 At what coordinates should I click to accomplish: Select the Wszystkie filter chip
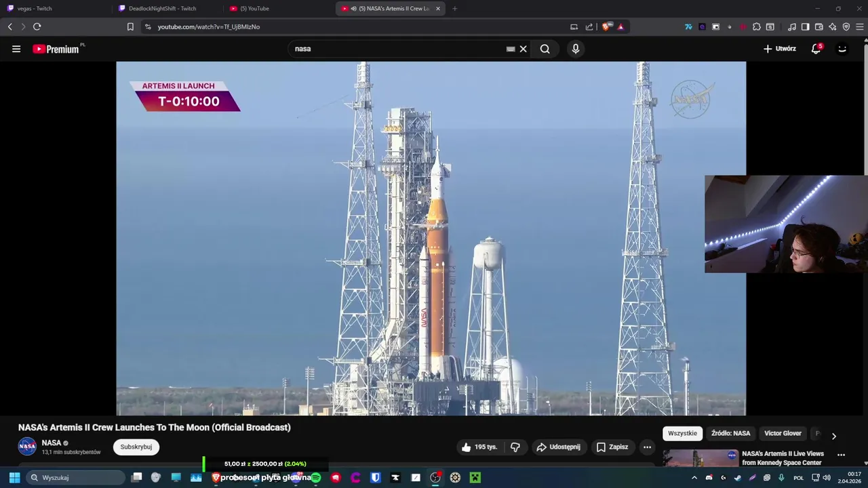[682, 434]
